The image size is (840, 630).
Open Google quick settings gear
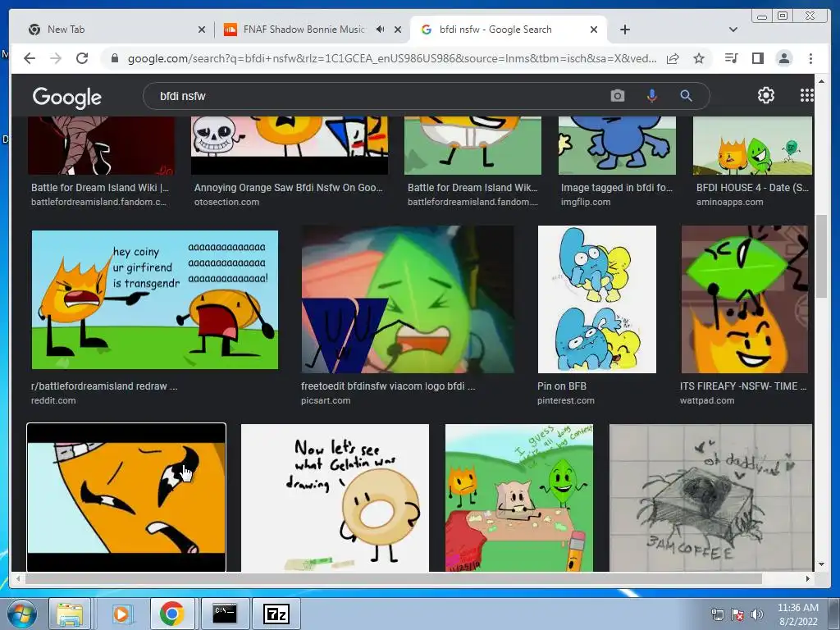766,95
